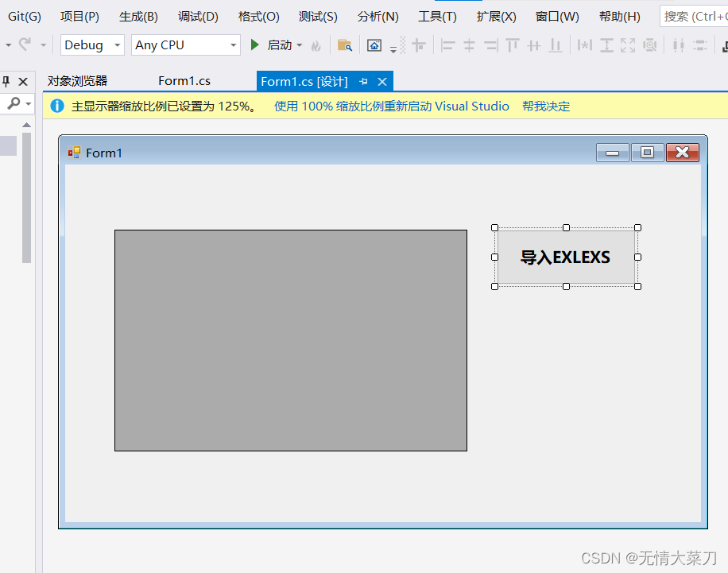Image resolution: width=728 pixels, height=573 pixels.
Task: Click the Hot Reload flame icon
Action: pos(316,45)
